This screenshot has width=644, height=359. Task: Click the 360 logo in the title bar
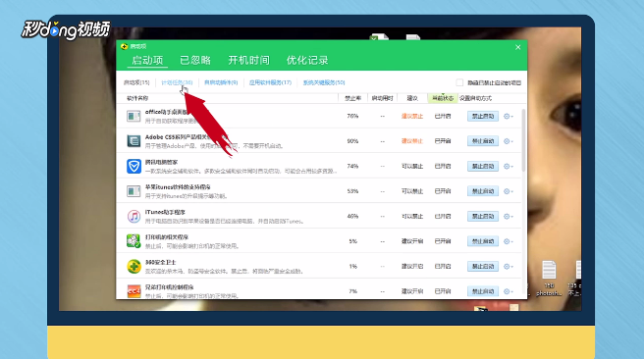coord(125,46)
